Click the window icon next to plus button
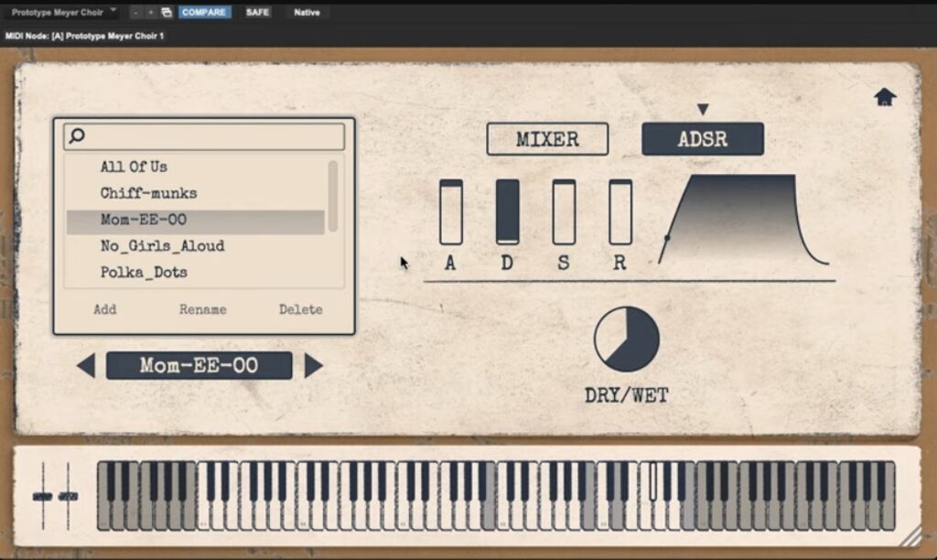The image size is (937, 560). click(x=167, y=12)
